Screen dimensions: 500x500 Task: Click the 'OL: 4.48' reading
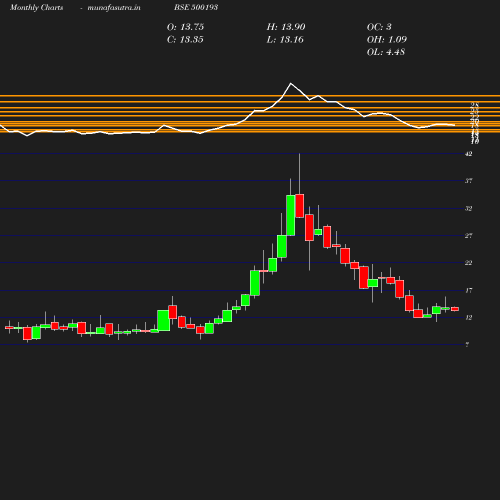click(386, 52)
